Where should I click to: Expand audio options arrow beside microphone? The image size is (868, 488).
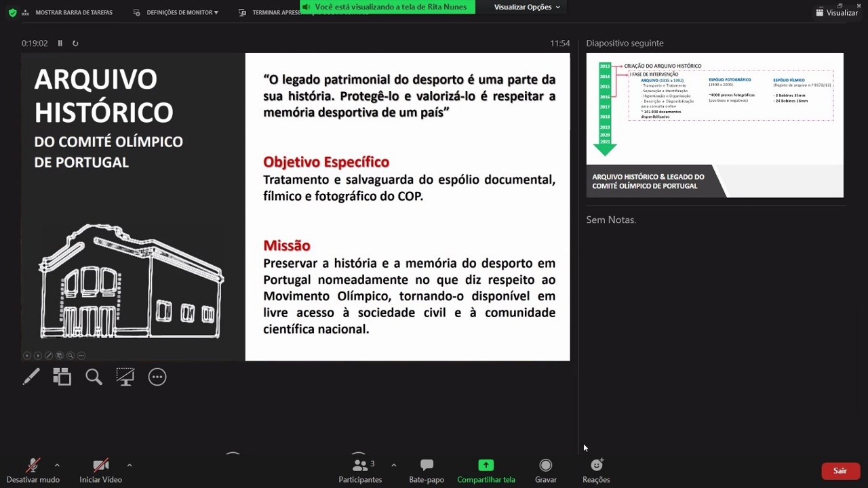pyautogui.click(x=57, y=465)
